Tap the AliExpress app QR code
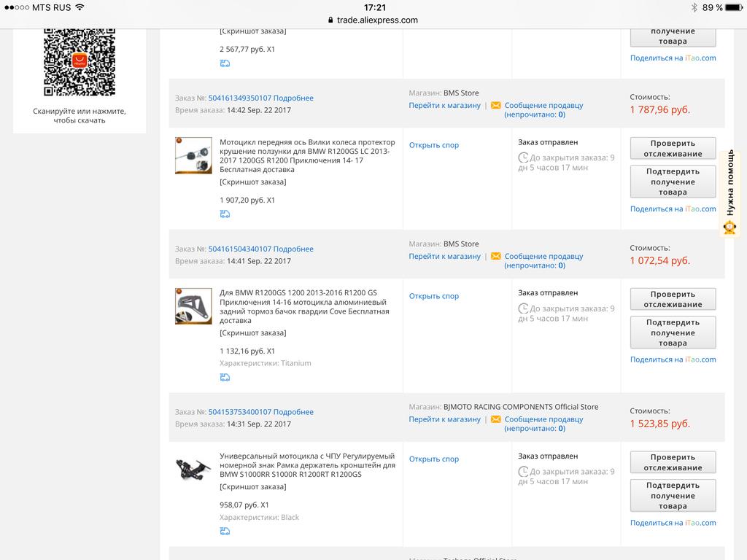 (x=79, y=62)
